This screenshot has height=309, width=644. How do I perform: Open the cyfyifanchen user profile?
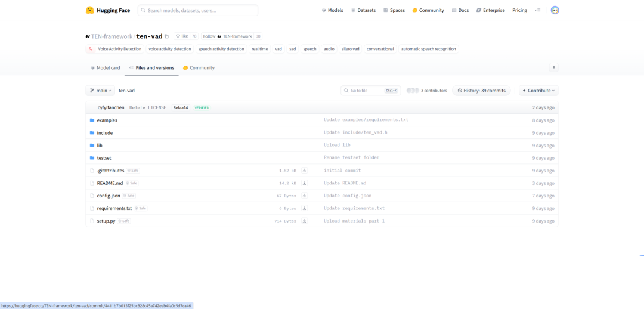coord(110,107)
